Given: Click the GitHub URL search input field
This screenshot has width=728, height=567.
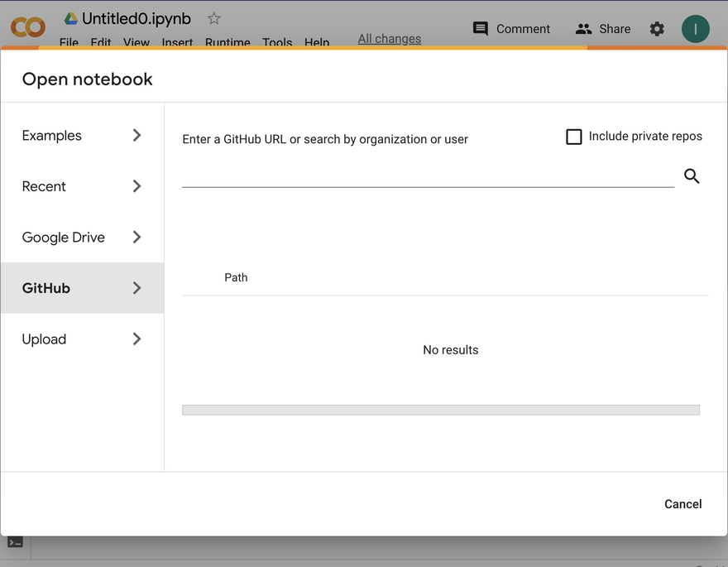Looking at the screenshot, I should pos(428,176).
